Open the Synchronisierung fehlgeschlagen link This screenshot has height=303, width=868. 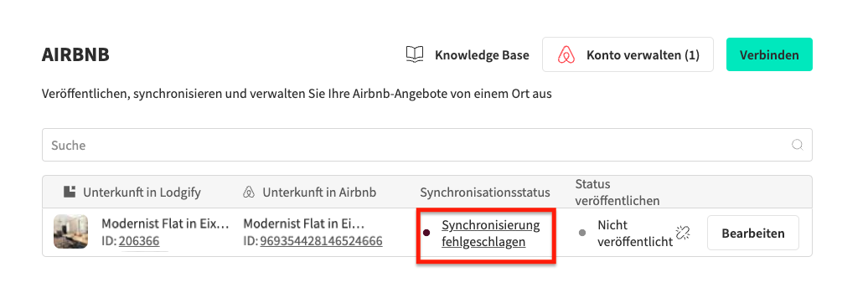tap(490, 234)
